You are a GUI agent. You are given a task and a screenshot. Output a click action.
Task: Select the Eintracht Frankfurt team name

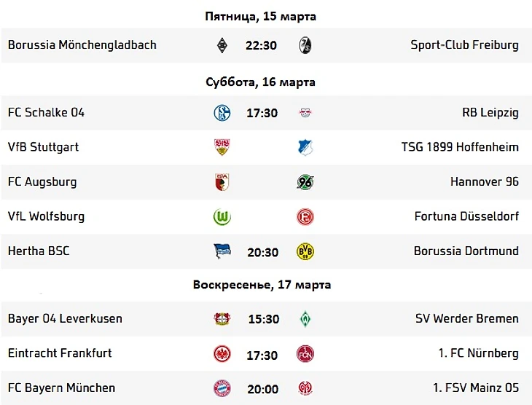60,353
